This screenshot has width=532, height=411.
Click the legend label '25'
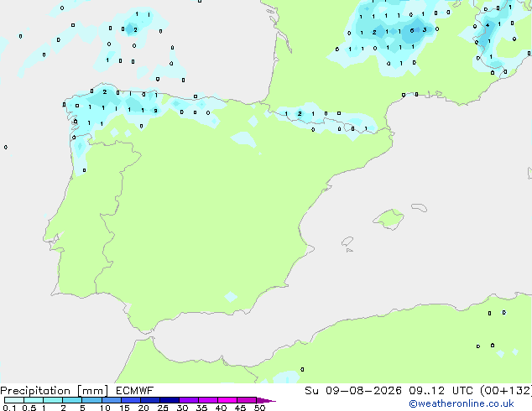(163, 408)
